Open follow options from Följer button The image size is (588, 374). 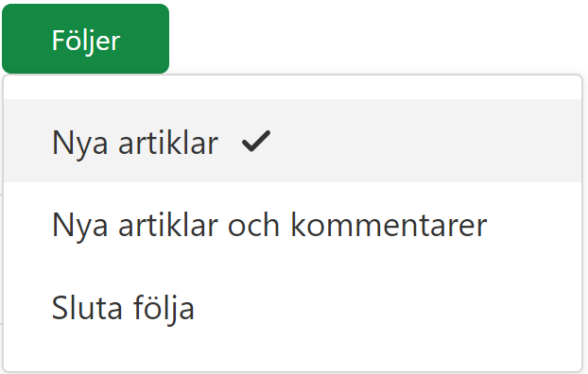tap(85, 39)
